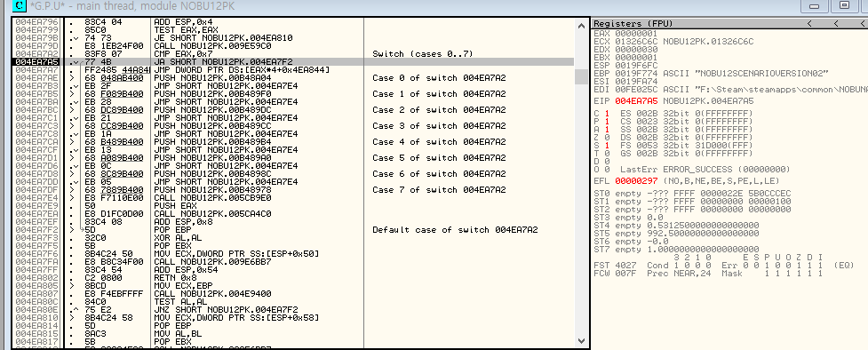Click 'Case 5 of switch 004EA7A2' comment
The width and height of the screenshot is (868, 350).
point(439,158)
